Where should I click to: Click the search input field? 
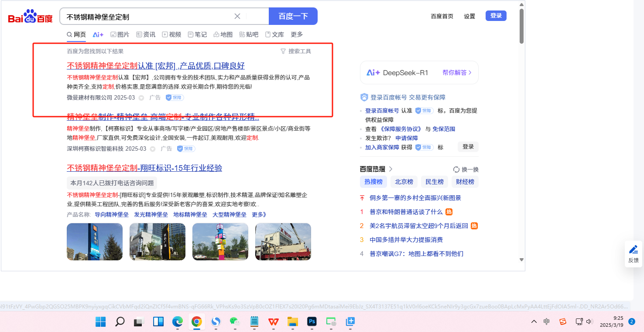tap(148, 17)
